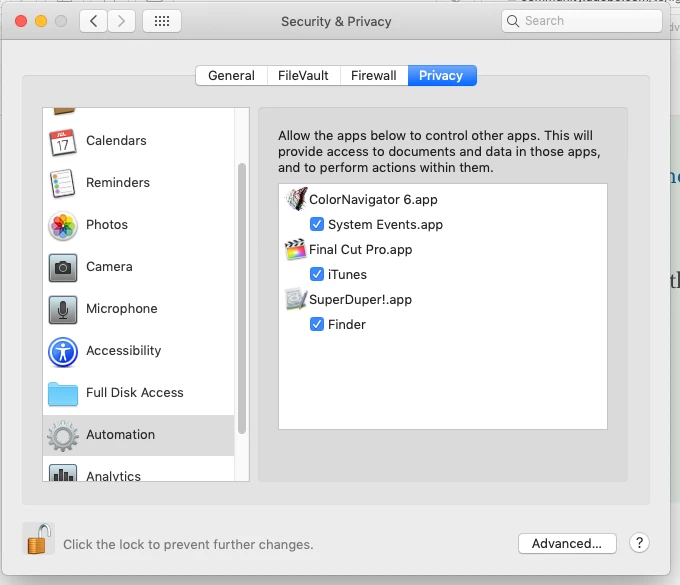Select Accessibility label in privacy list
Viewport: 680px width, 585px height.
point(124,350)
